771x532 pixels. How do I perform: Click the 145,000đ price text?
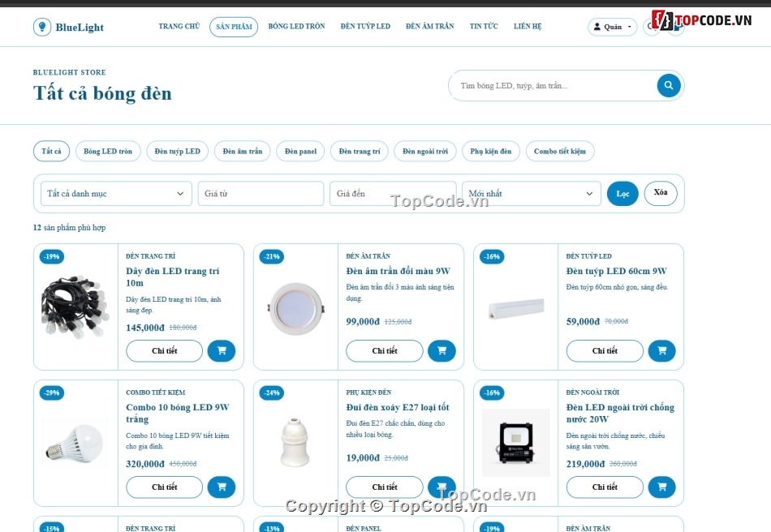coord(145,328)
